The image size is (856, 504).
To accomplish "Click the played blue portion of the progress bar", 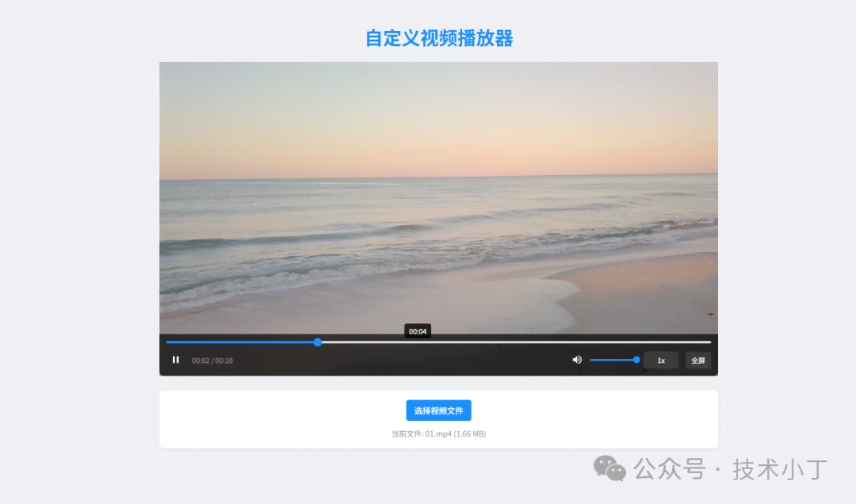I will pos(238,342).
